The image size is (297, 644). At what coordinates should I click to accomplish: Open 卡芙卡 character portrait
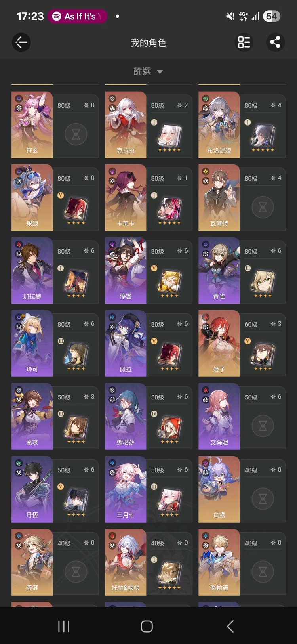[126, 198]
